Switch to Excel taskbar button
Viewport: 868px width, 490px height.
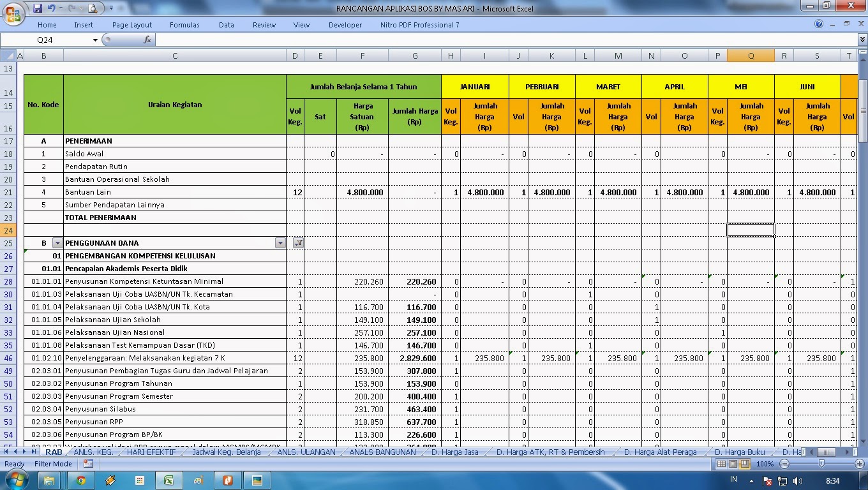pos(169,480)
